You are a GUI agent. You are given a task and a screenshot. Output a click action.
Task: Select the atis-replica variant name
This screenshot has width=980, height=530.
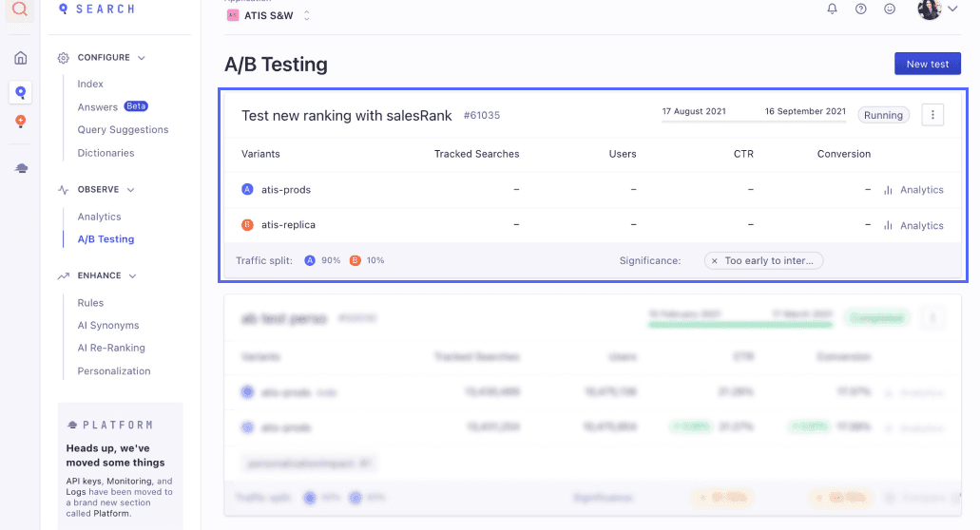point(288,225)
